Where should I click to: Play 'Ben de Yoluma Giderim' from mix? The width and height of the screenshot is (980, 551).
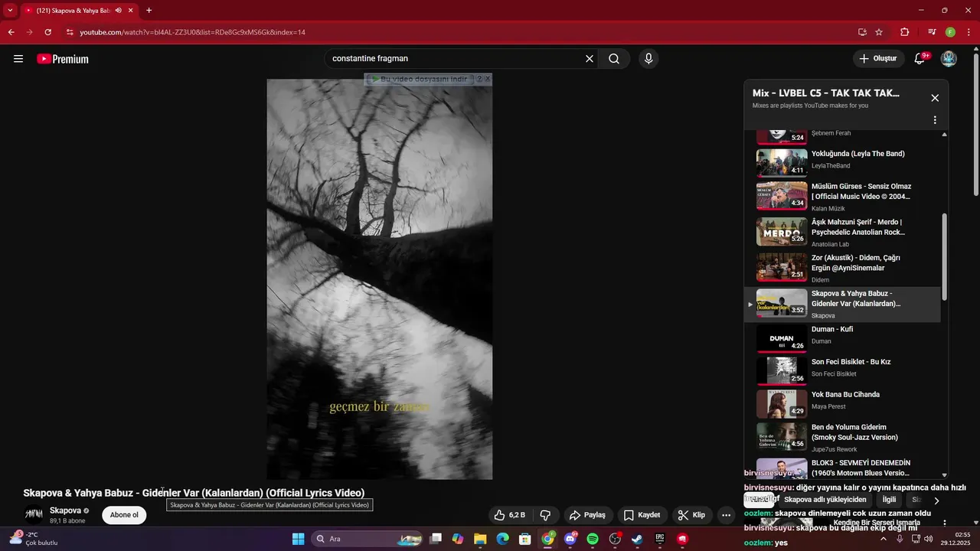pos(843,437)
